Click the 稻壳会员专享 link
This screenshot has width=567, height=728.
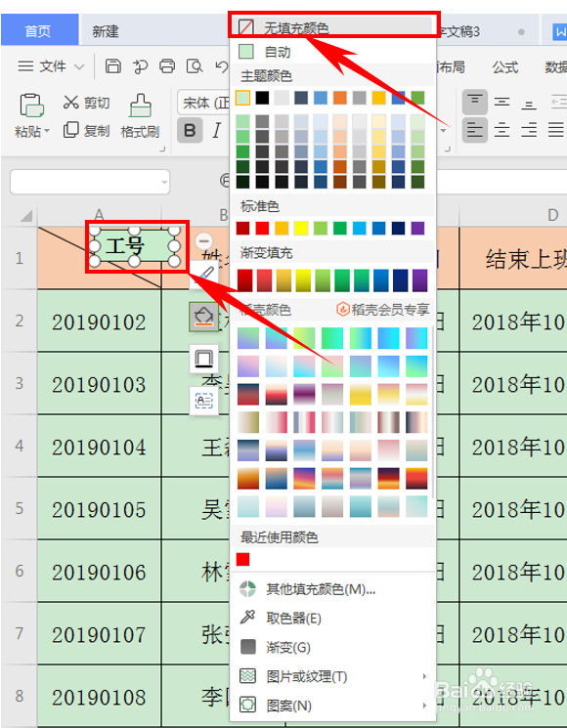click(x=382, y=310)
